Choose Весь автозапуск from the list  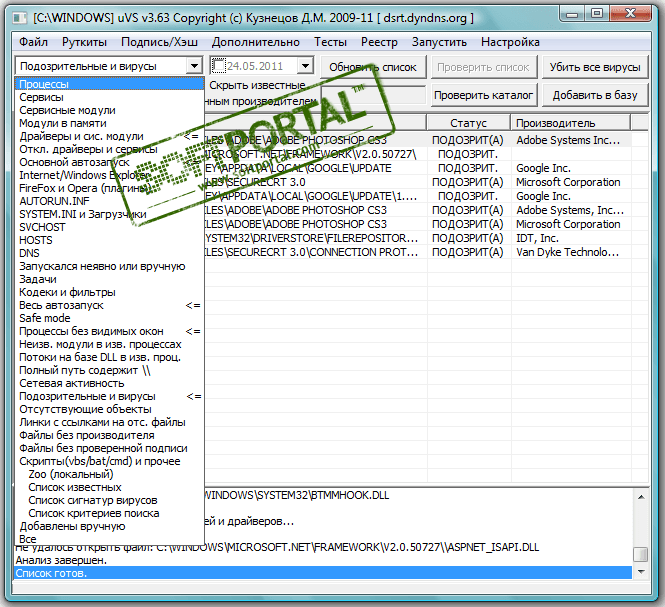pos(109,305)
